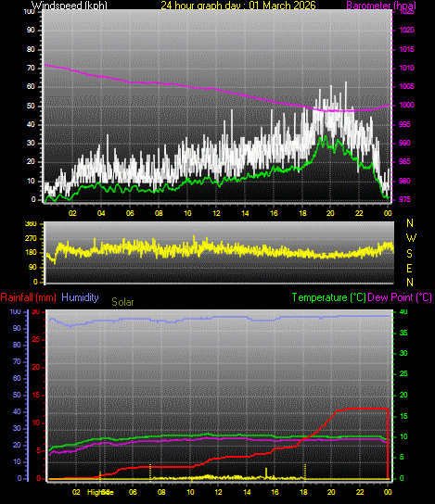Viewport: 435px width, 504px height.
Task: Click the Barometer (hpa) axis title
Action: 381,6
